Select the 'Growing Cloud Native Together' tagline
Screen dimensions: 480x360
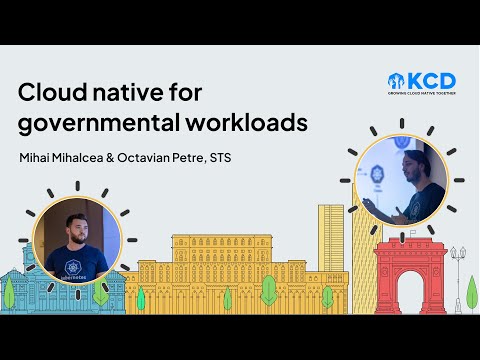(x=422, y=93)
